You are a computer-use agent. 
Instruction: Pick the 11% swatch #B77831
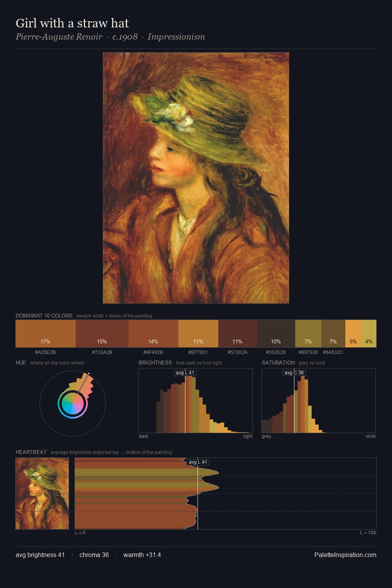click(198, 334)
